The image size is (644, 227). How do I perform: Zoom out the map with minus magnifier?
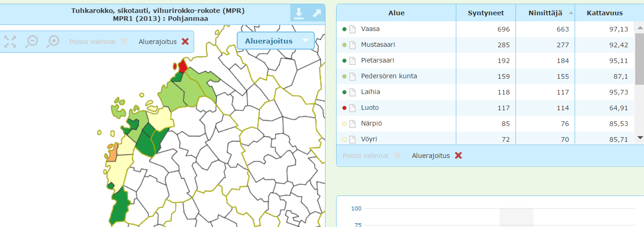click(32, 41)
